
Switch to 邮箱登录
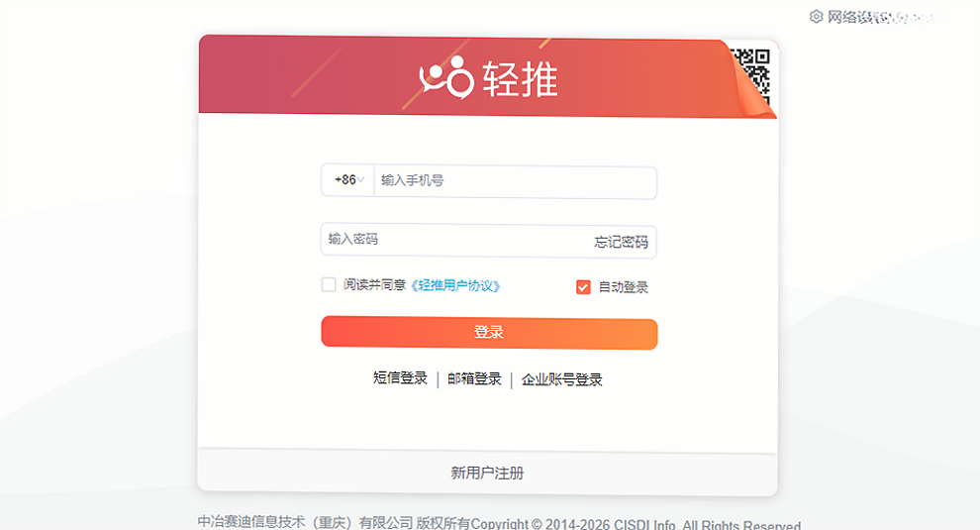pos(474,379)
